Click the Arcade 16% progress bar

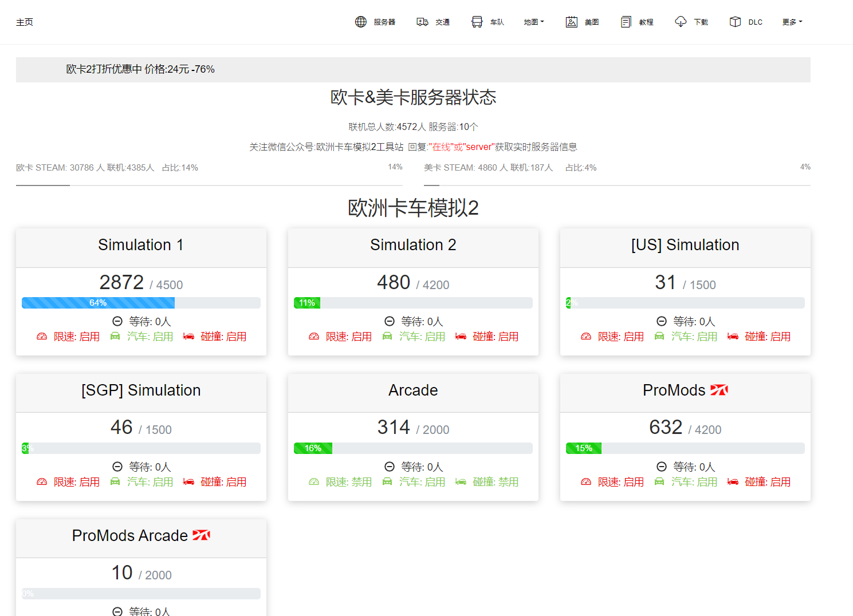coord(413,448)
